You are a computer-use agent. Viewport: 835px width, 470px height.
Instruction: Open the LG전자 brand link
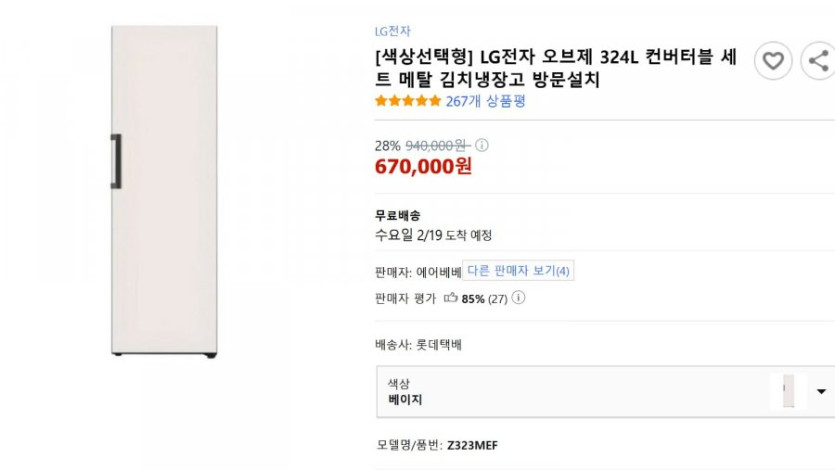click(x=392, y=31)
